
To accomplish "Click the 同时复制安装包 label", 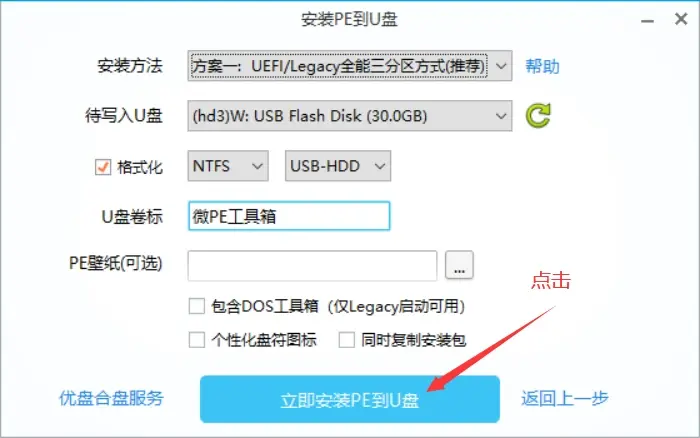I will click(x=413, y=340).
